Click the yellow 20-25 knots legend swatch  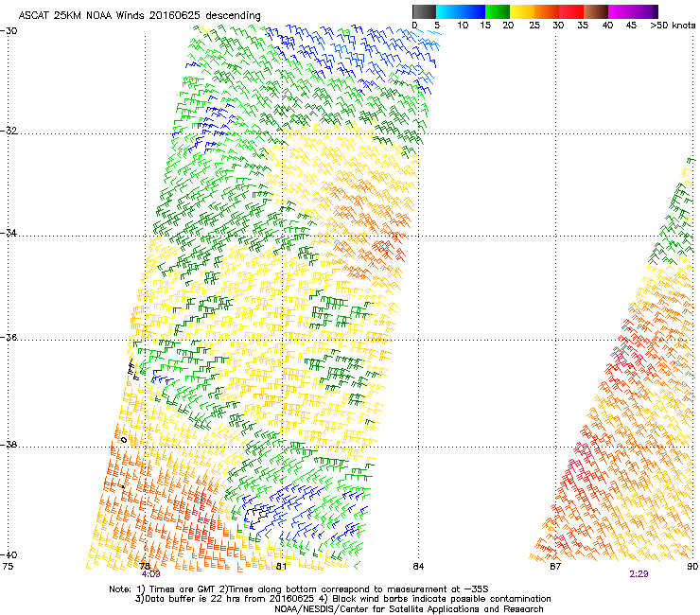pyautogui.click(x=522, y=11)
